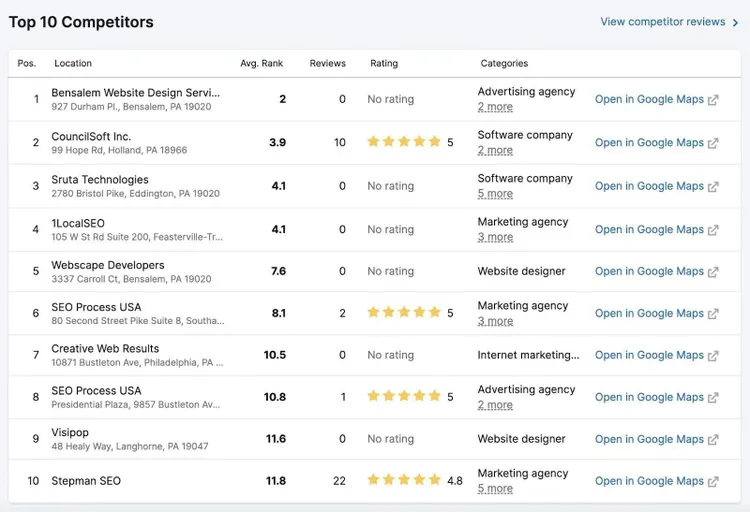Click external-link icon in Sruta Technologies row
The image size is (750, 512).
click(x=713, y=186)
